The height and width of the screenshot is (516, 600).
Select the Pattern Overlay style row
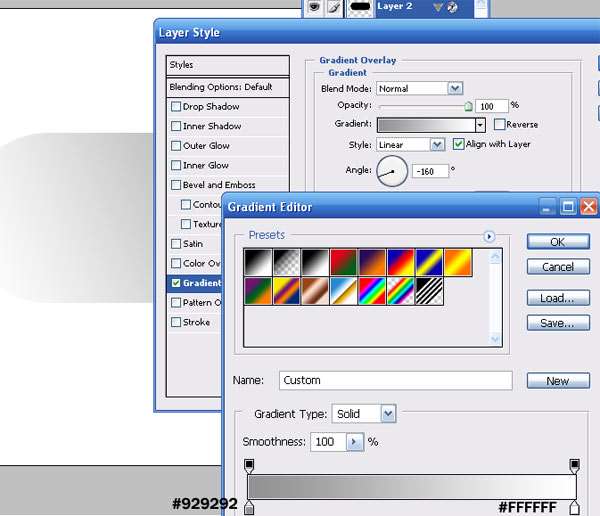click(x=196, y=302)
